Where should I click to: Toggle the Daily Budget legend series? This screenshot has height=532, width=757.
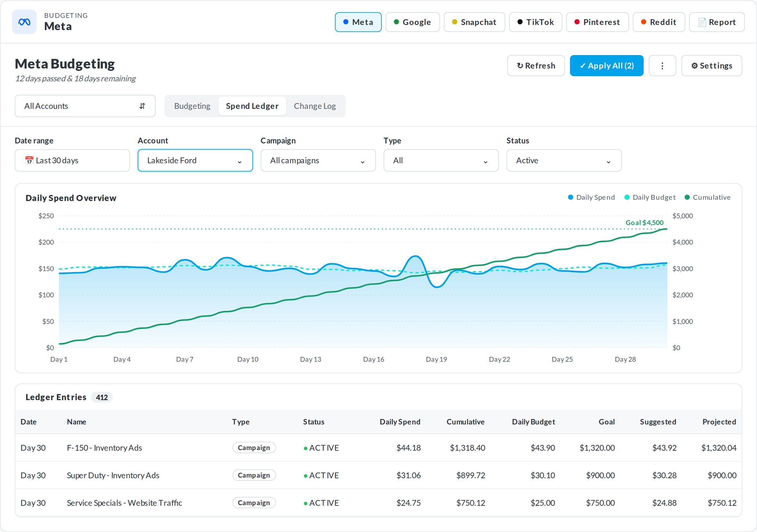tap(650, 197)
